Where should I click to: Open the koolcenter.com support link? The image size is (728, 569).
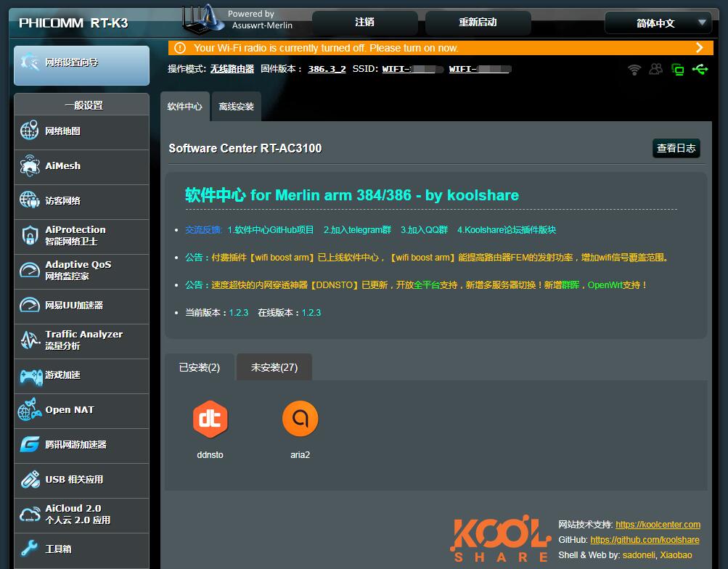pyautogui.click(x=658, y=525)
